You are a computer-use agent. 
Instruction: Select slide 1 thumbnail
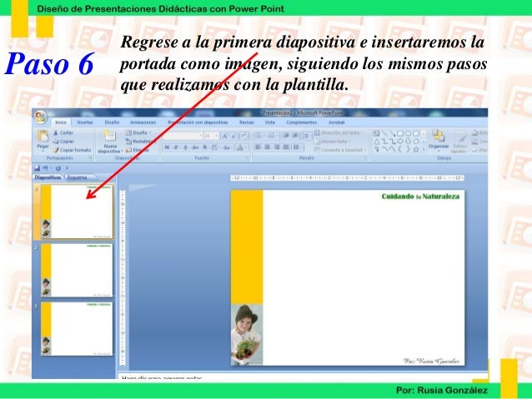pyautogui.click(x=77, y=212)
